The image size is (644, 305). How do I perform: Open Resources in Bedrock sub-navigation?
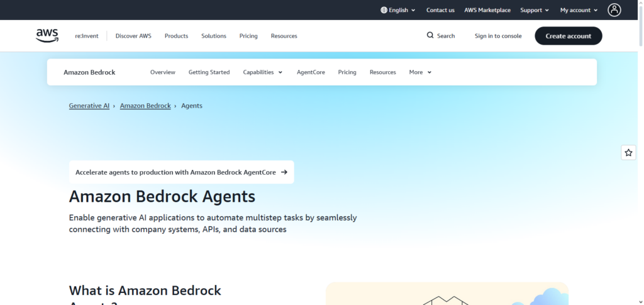[383, 72]
